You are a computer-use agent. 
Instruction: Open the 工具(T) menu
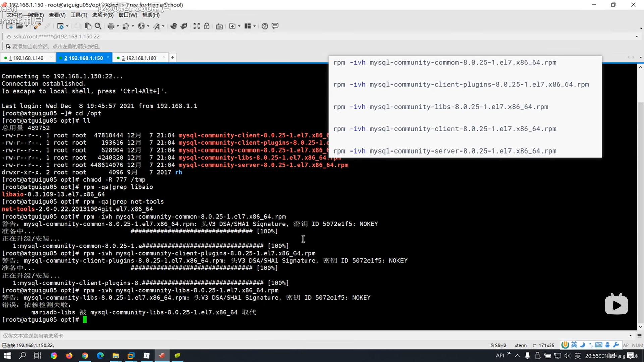coord(79,15)
